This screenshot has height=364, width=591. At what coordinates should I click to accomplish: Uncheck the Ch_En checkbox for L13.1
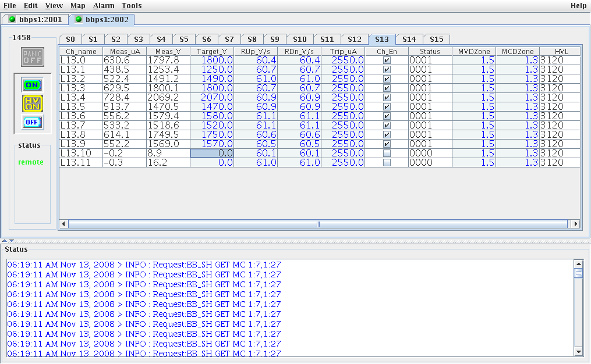387,70
